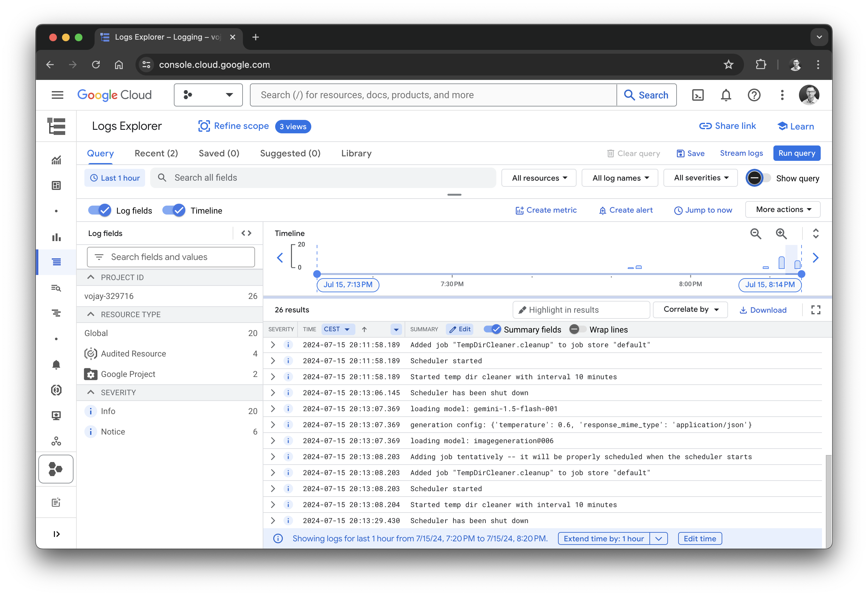Click the Share link button
This screenshot has width=868, height=596.
click(x=727, y=126)
